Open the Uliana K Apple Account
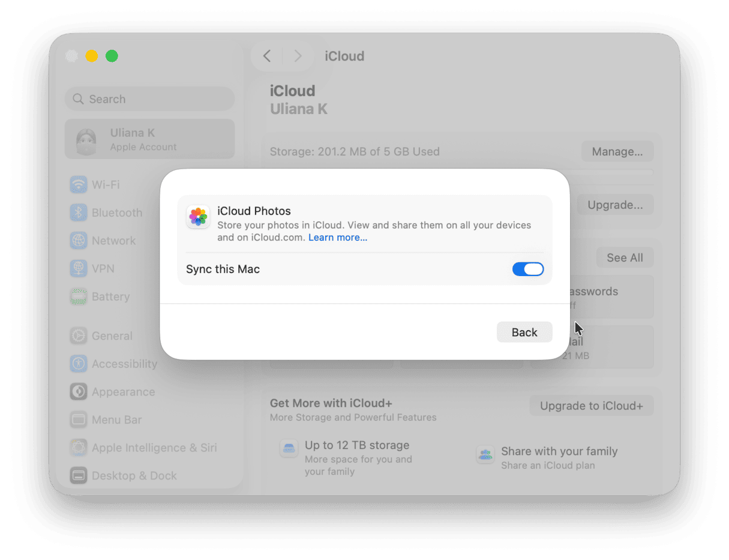The image size is (729, 560). 149,139
